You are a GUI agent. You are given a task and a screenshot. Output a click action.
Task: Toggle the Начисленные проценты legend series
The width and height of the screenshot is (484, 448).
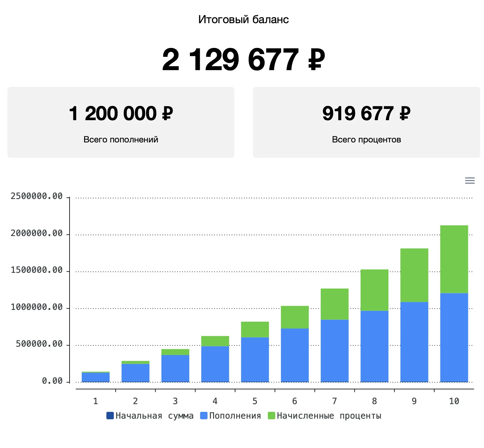pyautogui.click(x=324, y=416)
